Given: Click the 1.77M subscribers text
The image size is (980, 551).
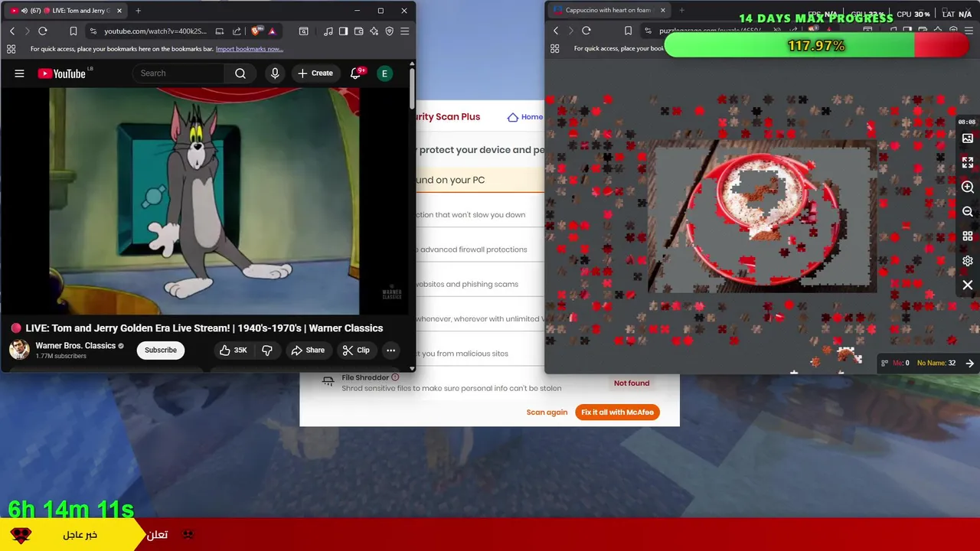Looking at the screenshot, I should click(60, 357).
